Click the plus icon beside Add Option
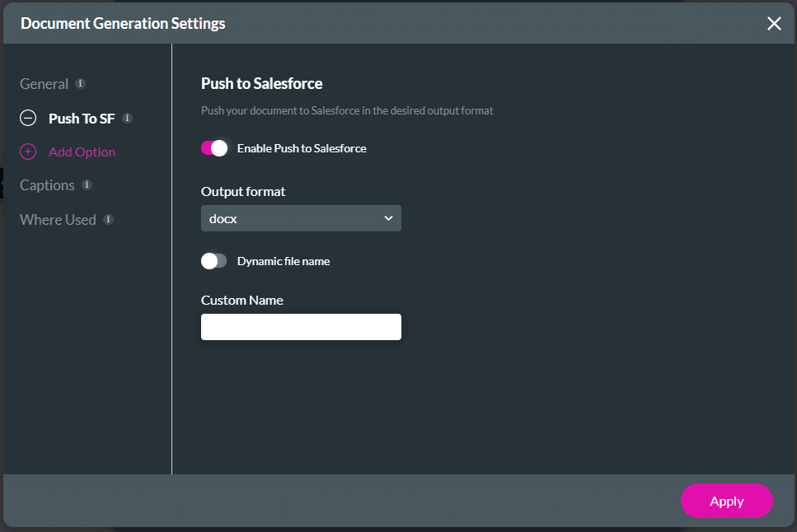Screen dimensions: 797x532 coord(28,152)
